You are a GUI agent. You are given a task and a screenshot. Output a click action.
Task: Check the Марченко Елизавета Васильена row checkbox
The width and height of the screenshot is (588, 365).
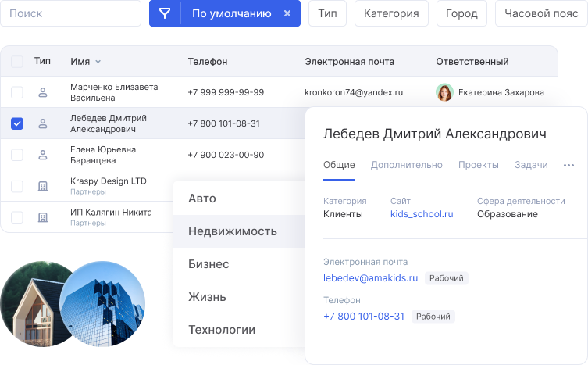17,92
